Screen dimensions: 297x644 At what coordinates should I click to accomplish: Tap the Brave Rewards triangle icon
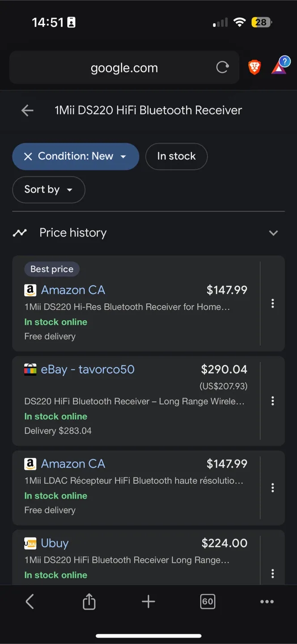(x=279, y=67)
